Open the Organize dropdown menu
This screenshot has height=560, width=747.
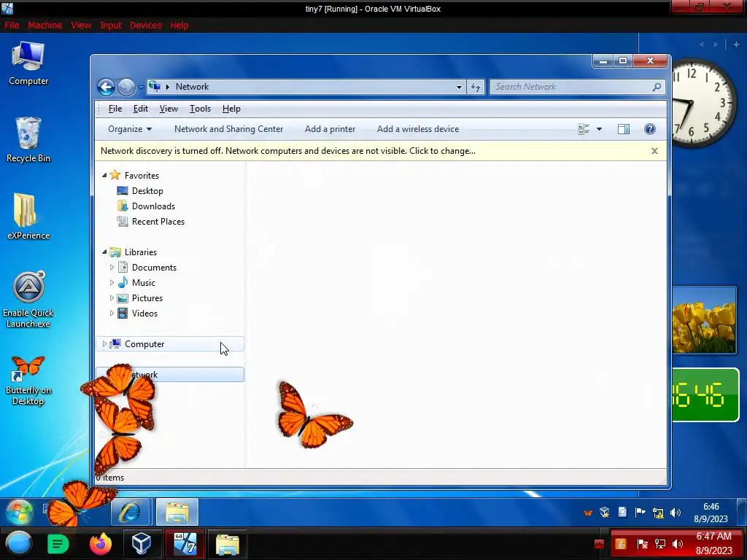click(130, 129)
